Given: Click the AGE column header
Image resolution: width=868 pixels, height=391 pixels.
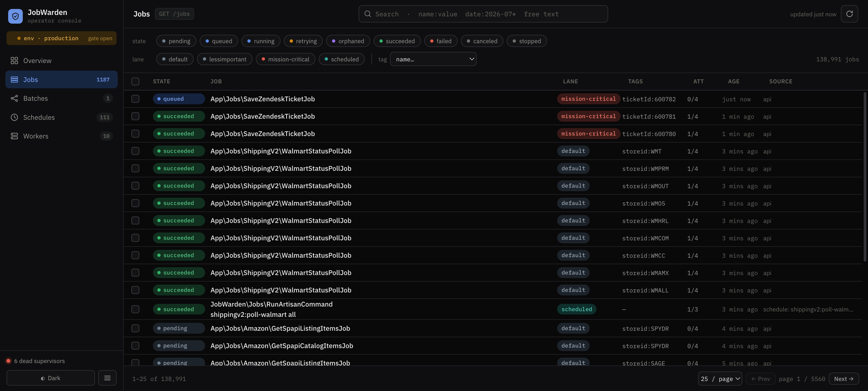Looking at the screenshot, I should click(733, 81).
